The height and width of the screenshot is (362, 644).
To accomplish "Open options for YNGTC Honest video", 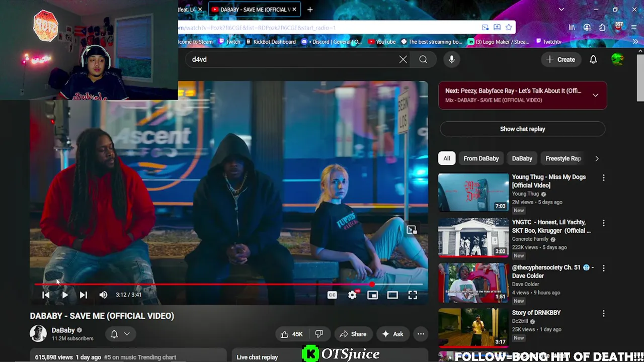I will 603,223.
